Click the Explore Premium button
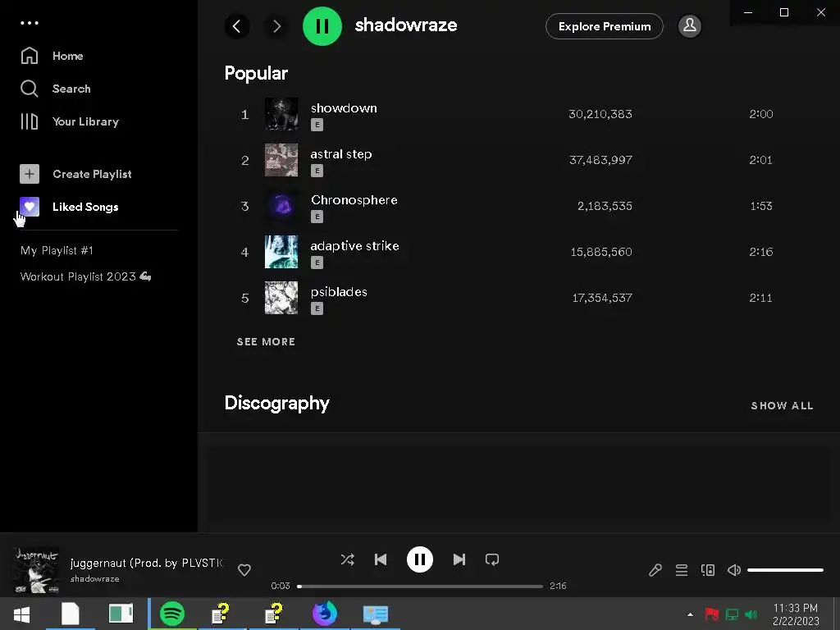The image size is (840, 630). pos(605,26)
